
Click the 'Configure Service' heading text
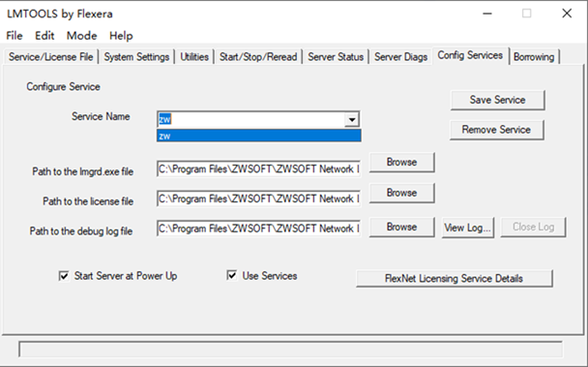coord(63,87)
